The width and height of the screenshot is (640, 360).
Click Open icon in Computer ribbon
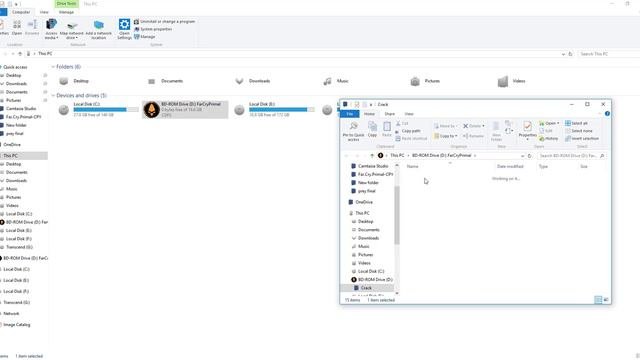click(17, 24)
